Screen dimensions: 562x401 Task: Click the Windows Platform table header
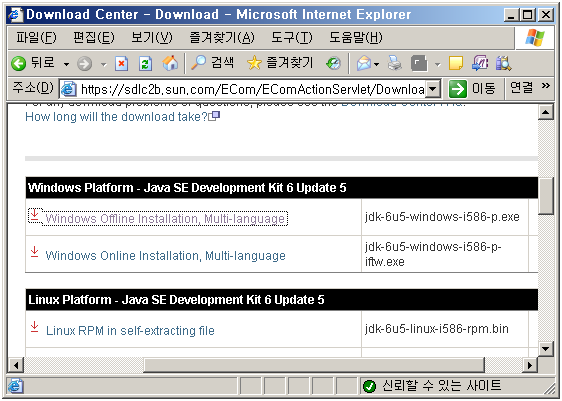tap(282, 188)
